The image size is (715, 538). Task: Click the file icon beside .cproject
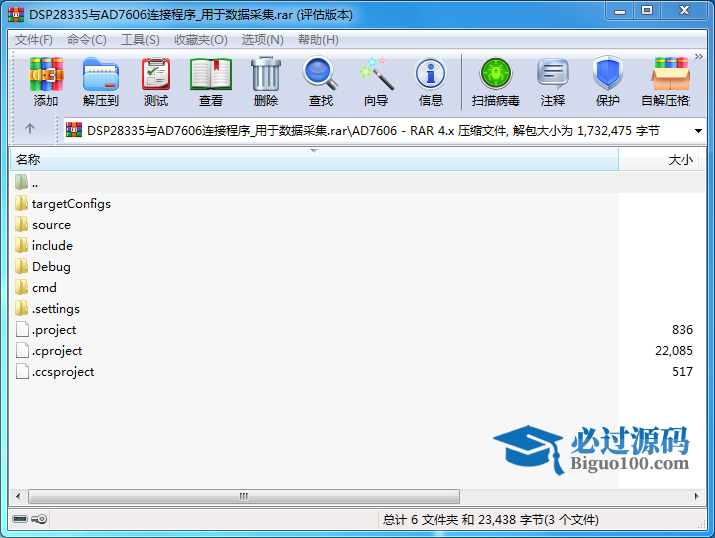(x=22, y=350)
